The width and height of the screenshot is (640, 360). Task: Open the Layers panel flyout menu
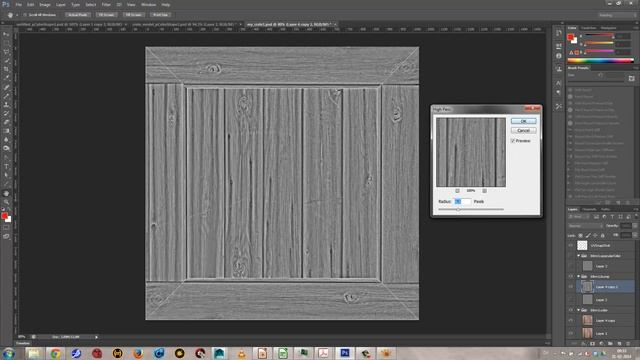click(x=636, y=209)
